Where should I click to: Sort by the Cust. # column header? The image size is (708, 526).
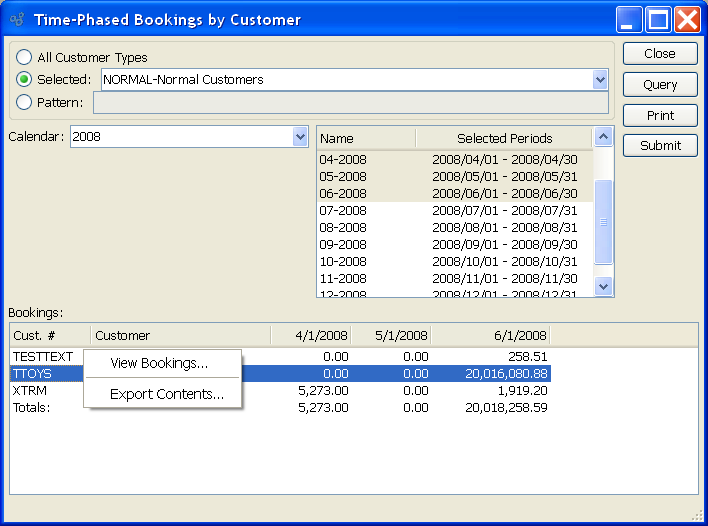pos(50,336)
